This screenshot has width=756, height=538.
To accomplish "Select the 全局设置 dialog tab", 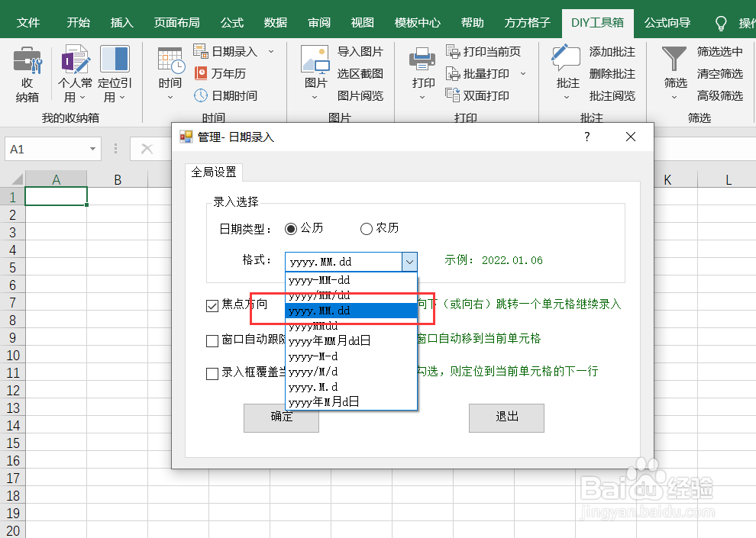I will point(214,172).
